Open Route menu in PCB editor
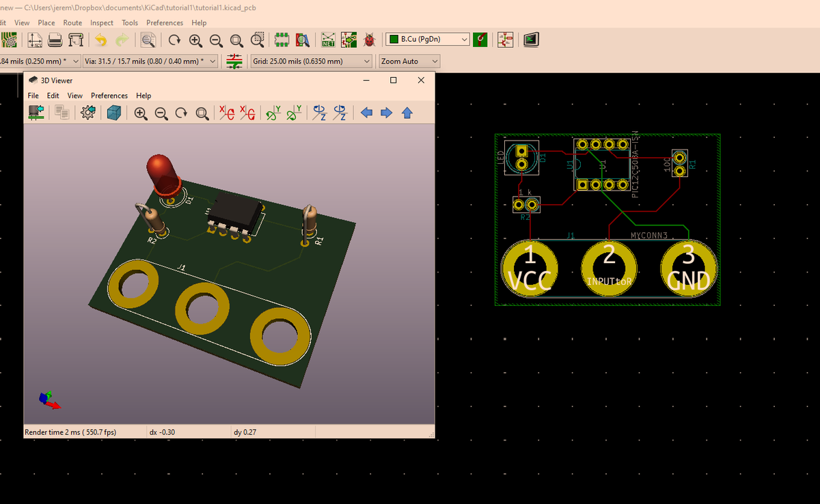820x504 pixels. pyautogui.click(x=72, y=23)
